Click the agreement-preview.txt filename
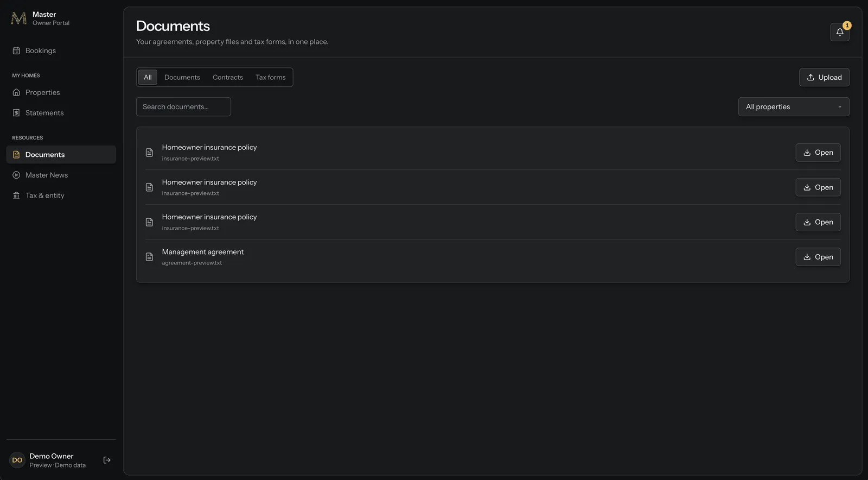Image resolution: width=868 pixels, height=480 pixels. 192,263
